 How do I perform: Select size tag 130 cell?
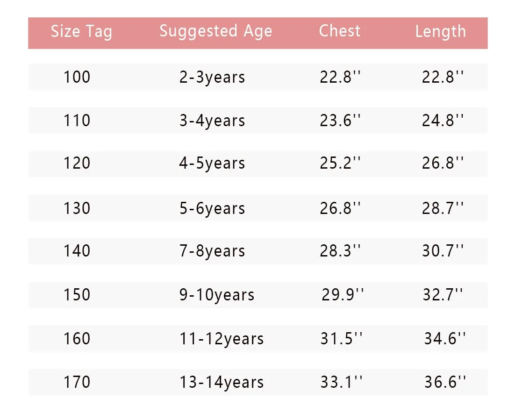[x=77, y=208]
